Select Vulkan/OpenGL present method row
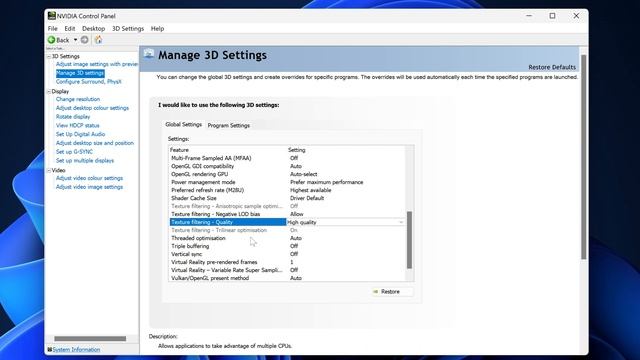Viewport: 640px width, 360px height. tap(288, 278)
